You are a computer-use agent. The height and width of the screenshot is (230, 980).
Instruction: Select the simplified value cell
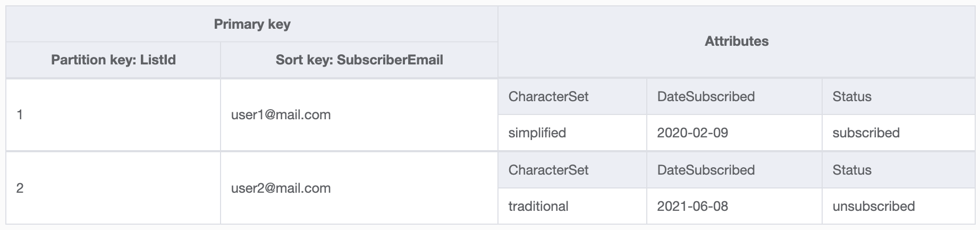pyautogui.click(x=537, y=133)
